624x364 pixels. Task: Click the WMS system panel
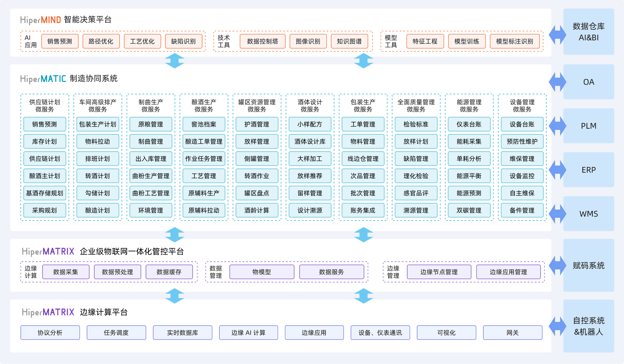589,214
